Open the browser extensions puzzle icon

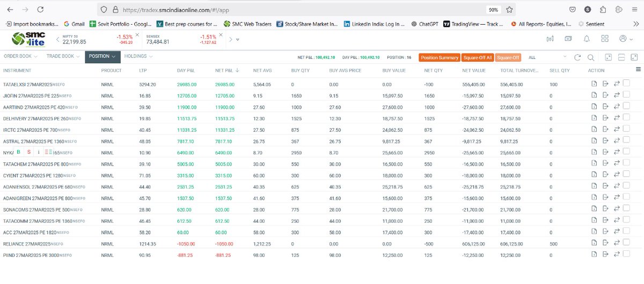pyautogui.click(x=603, y=9)
